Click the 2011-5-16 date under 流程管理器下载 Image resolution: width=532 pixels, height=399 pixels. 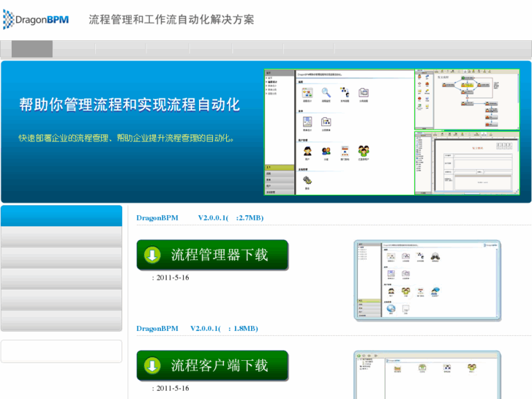click(173, 277)
